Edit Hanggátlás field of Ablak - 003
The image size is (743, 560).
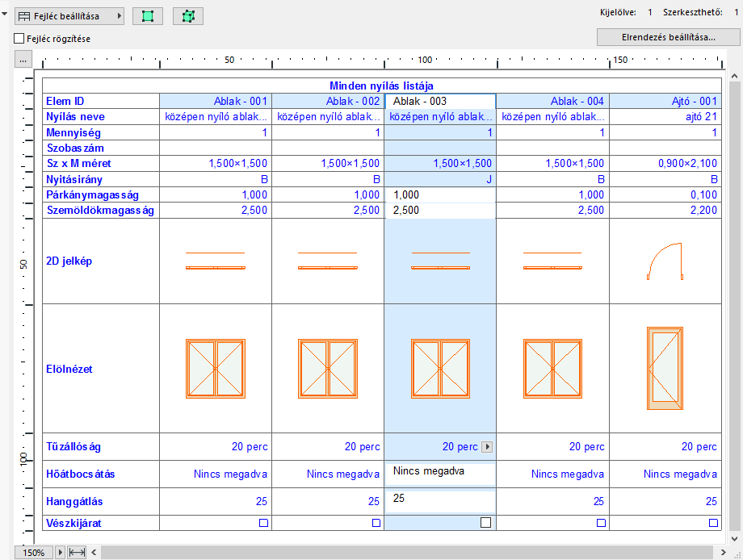[440, 501]
